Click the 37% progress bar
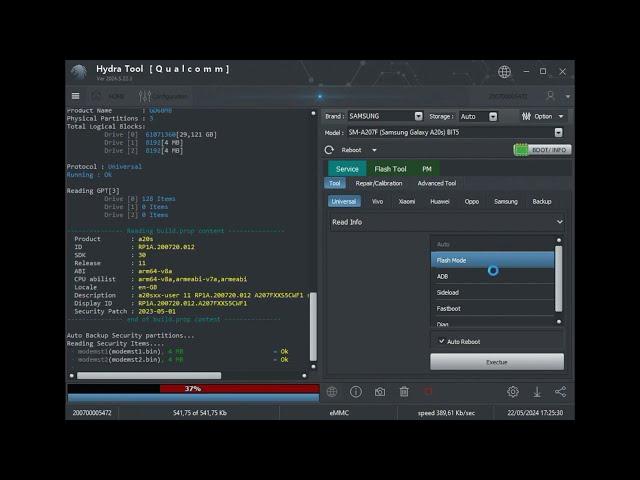 [x=193, y=389]
